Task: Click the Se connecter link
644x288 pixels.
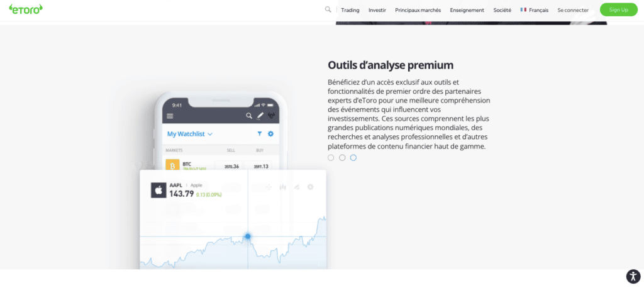Action: (573, 10)
